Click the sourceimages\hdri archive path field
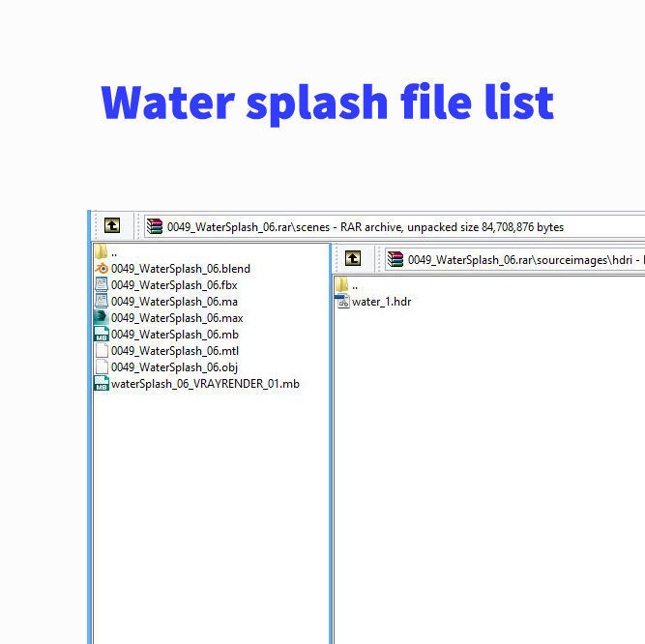 (514, 259)
